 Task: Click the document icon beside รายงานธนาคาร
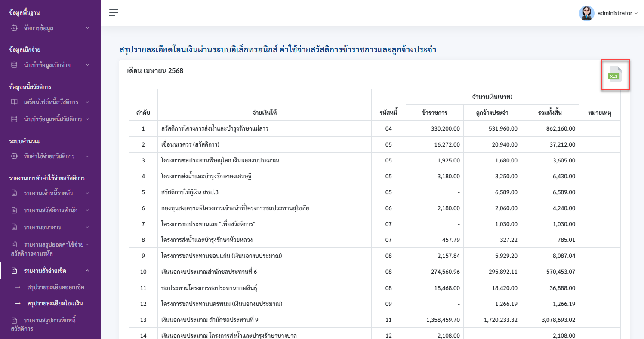click(14, 227)
